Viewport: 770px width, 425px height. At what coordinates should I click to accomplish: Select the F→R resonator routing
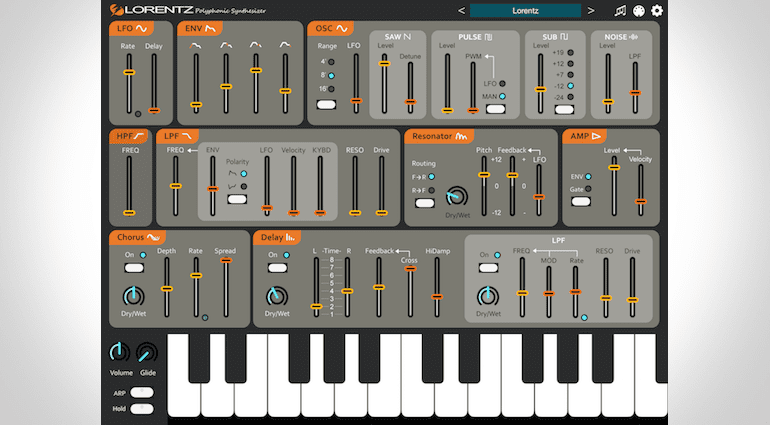(431, 177)
